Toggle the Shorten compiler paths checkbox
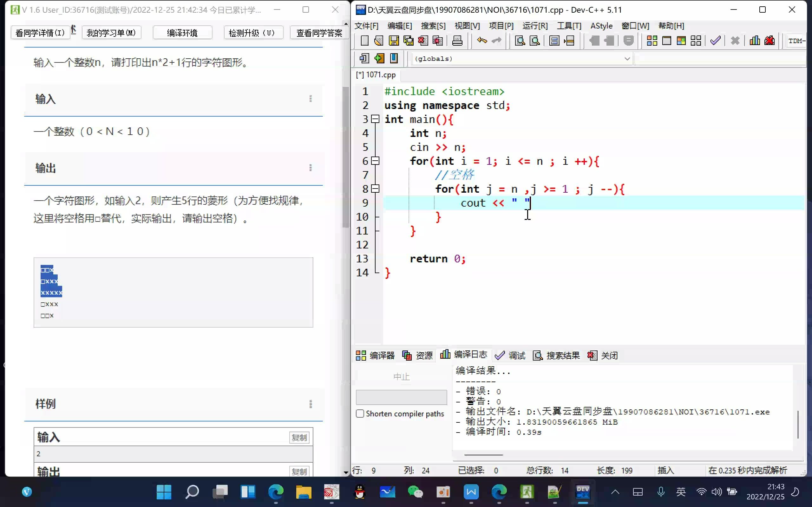Image resolution: width=812 pixels, height=507 pixels. pyautogui.click(x=361, y=414)
